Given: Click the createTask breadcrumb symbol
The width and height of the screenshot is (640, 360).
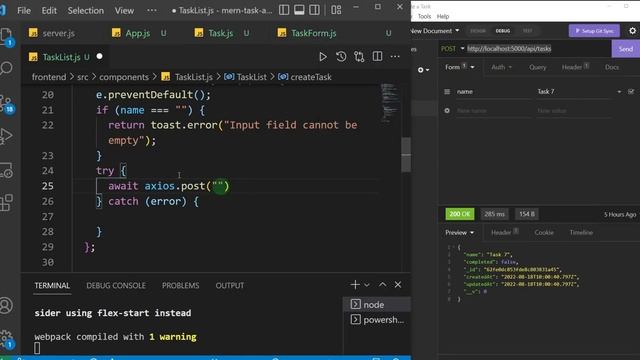Looking at the screenshot, I should (x=305, y=77).
